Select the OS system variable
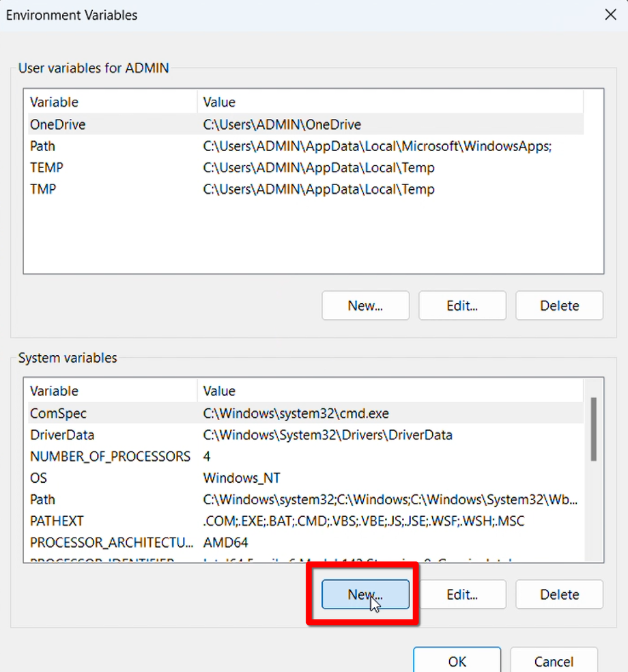Image resolution: width=628 pixels, height=672 pixels. (x=39, y=478)
